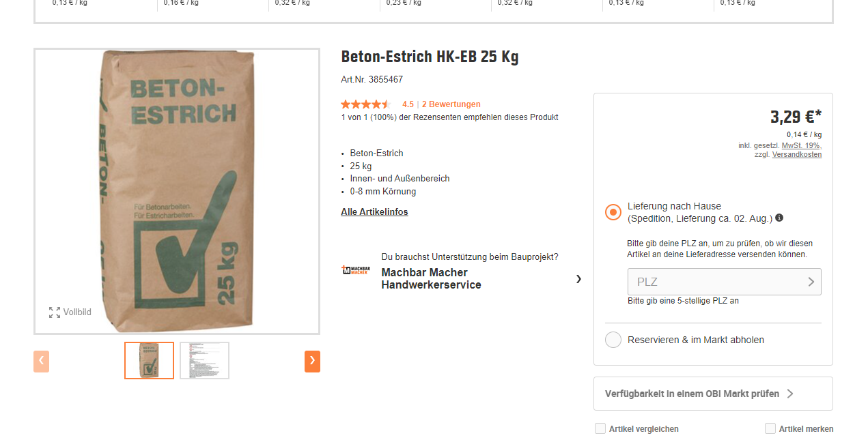Click next image arrow in gallery
This screenshot has width=868, height=440.
(x=312, y=361)
